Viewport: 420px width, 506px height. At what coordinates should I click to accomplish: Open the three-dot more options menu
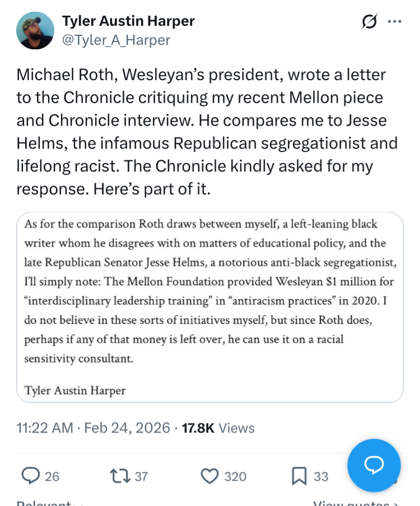[395, 22]
